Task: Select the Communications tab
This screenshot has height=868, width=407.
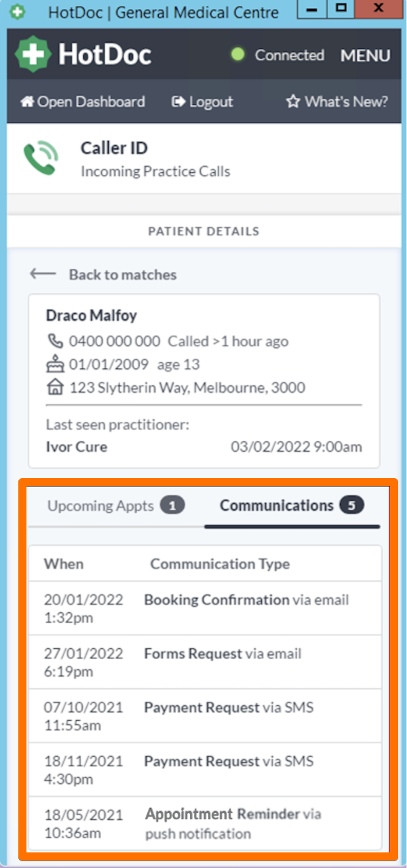Action: coord(292,506)
